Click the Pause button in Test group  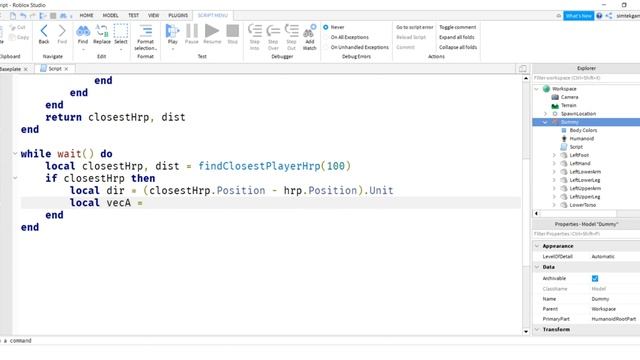(191, 31)
